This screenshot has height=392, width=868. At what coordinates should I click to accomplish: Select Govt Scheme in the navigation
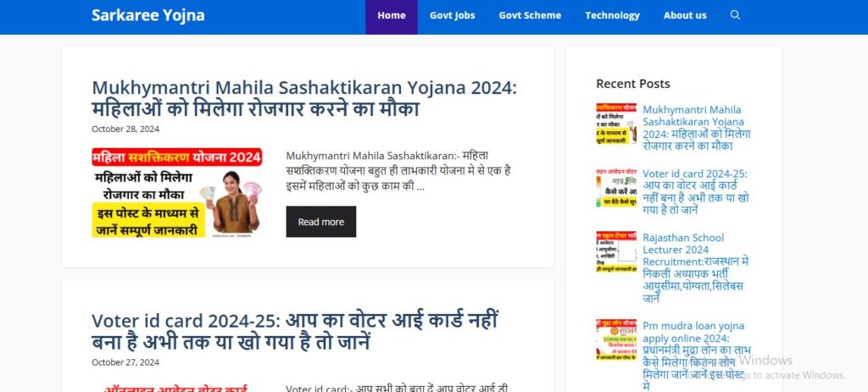point(530,15)
